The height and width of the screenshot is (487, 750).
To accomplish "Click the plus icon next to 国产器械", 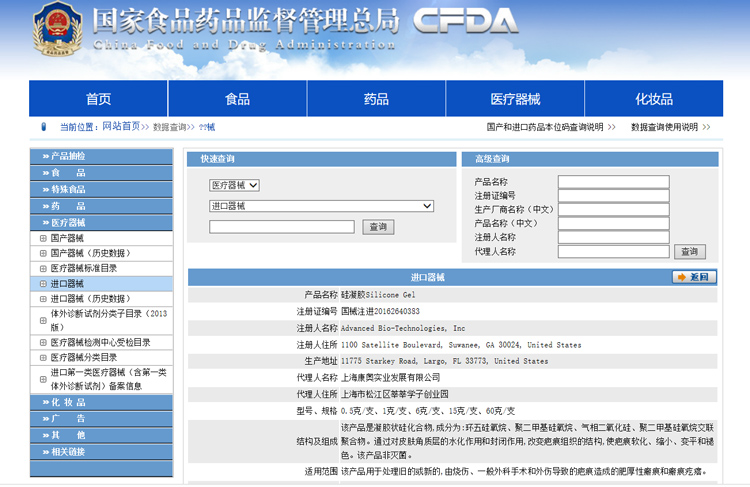I will click(x=42, y=238).
